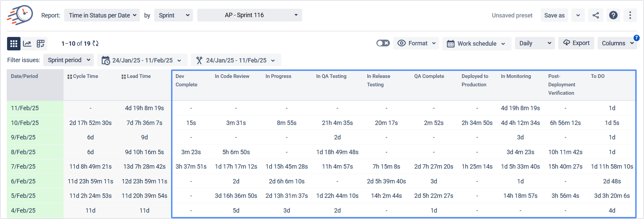Open the help question mark icon

(x=613, y=15)
